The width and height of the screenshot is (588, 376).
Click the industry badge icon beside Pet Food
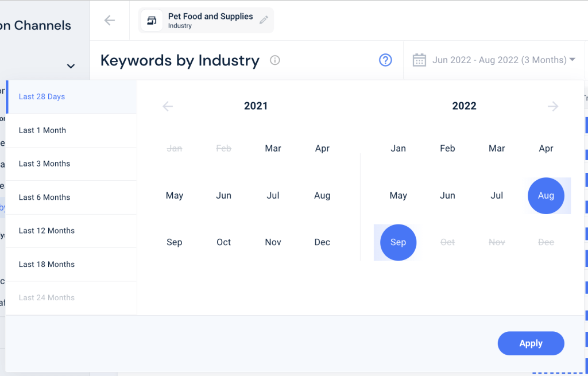click(152, 20)
